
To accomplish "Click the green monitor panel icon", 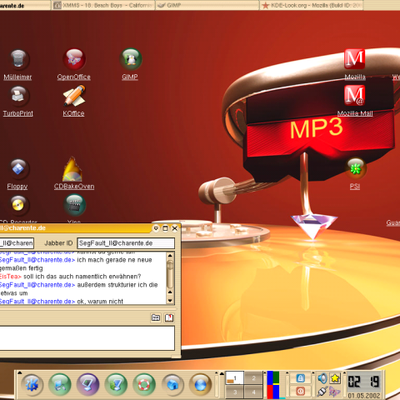I will click(x=116, y=385).
